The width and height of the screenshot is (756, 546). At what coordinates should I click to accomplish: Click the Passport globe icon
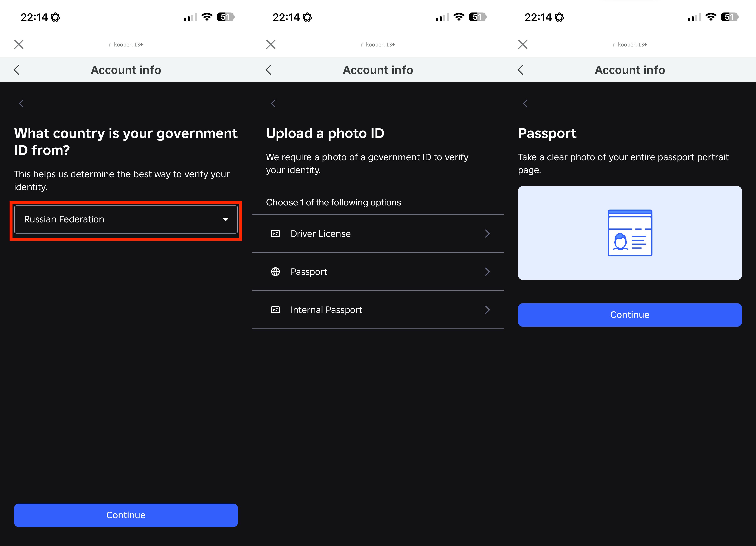(x=275, y=272)
